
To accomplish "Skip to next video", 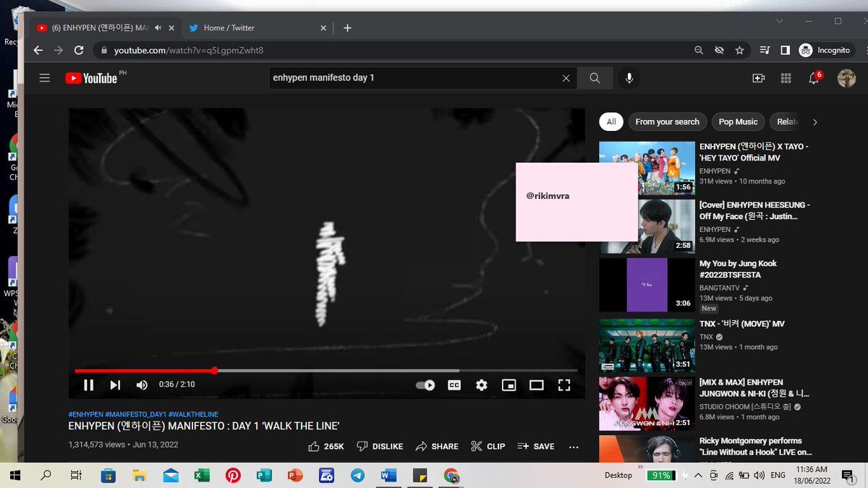I will click(x=115, y=385).
